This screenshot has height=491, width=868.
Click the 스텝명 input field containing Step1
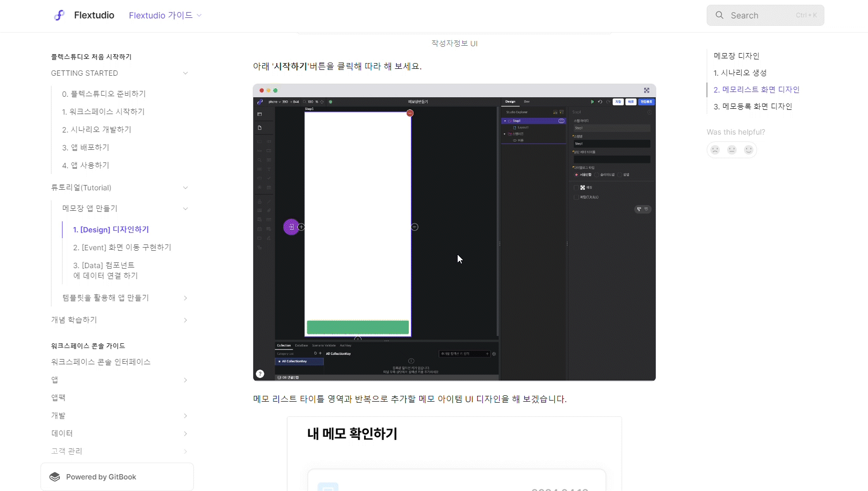(x=612, y=144)
